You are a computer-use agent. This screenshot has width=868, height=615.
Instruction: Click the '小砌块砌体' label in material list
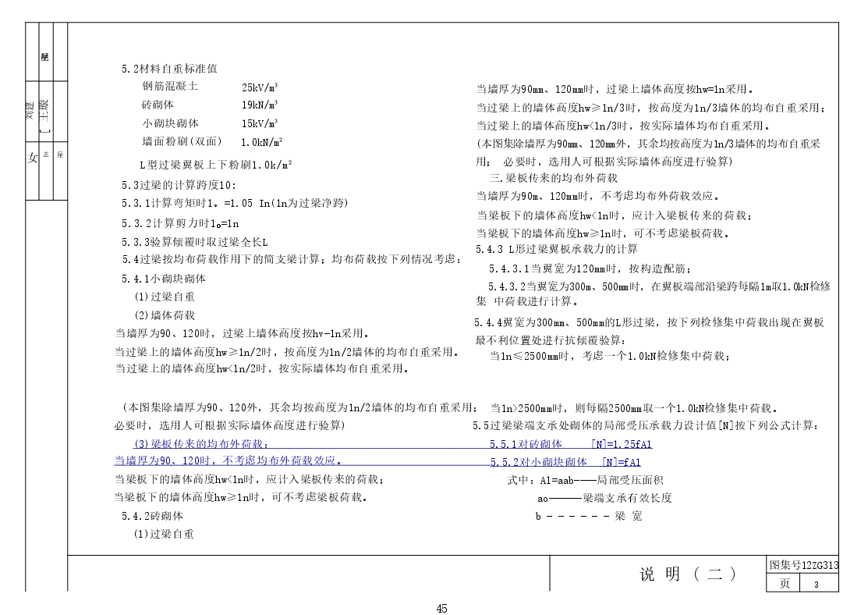170,123
